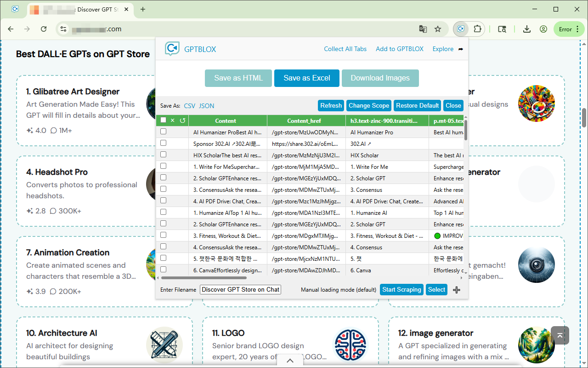
Task: Click the Enter Filename input field
Action: click(240, 290)
